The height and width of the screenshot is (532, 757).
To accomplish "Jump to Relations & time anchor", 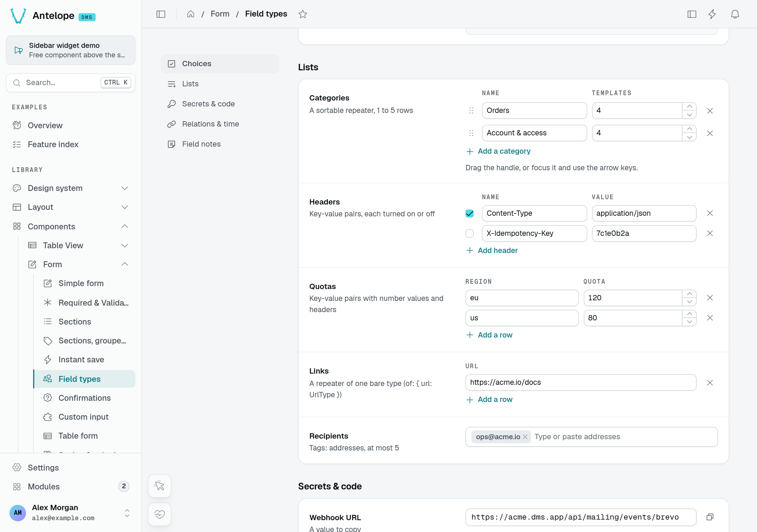I will click(220, 124).
